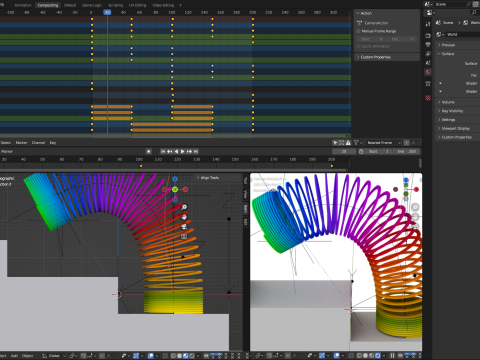Jump to the first frame

[x=163, y=151]
